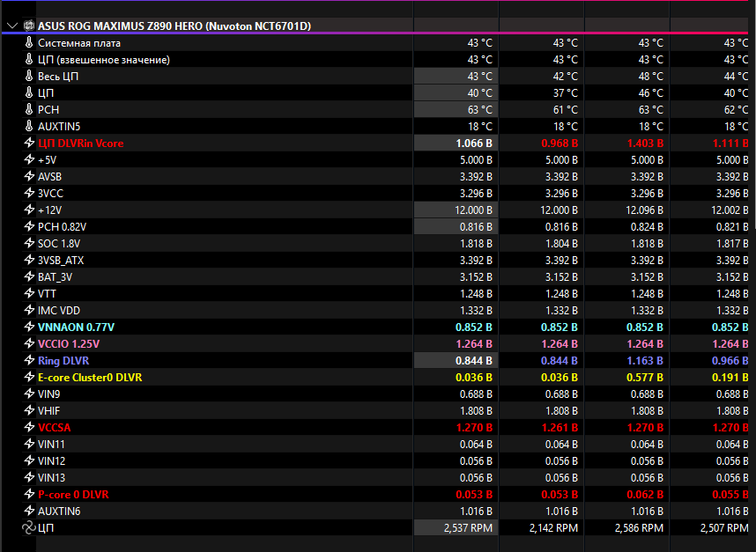The height and width of the screenshot is (552, 756).
Task: Select the Ring DLVR blue label
Action: click(63, 360)
